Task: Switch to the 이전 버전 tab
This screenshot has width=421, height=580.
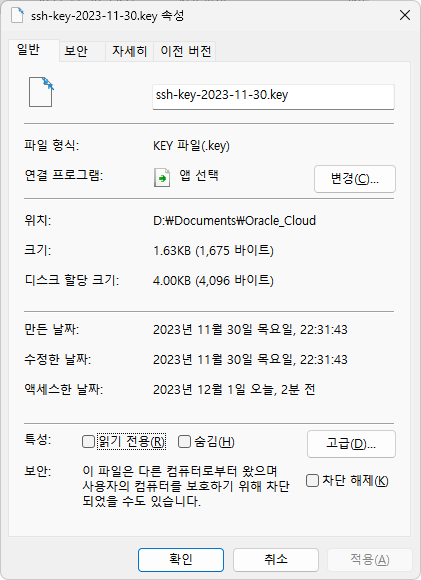Action: coord(186,51)
